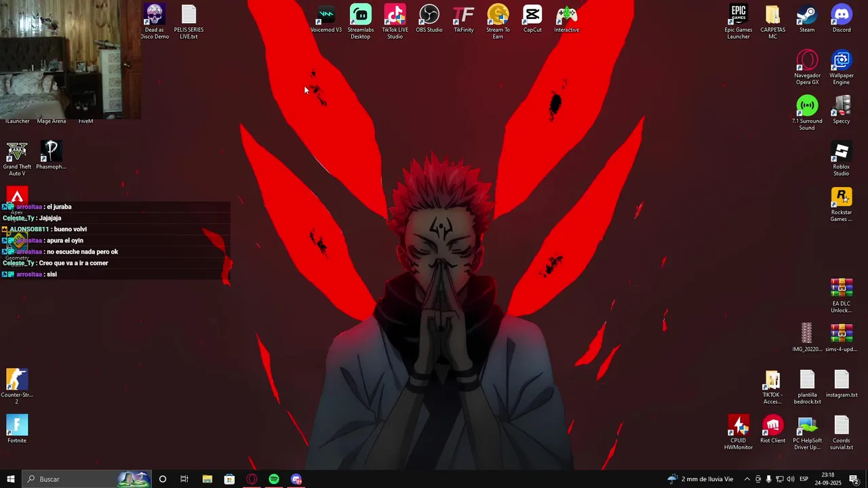This screenshot has height=488, width=868.
Task: Open Task View on the taskbar
Action: pyautogui.click(x=184, y=479)
